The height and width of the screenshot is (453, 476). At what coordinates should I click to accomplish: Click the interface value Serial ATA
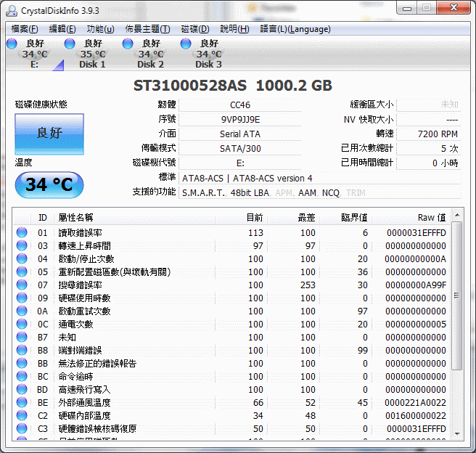tap(240, 134)
